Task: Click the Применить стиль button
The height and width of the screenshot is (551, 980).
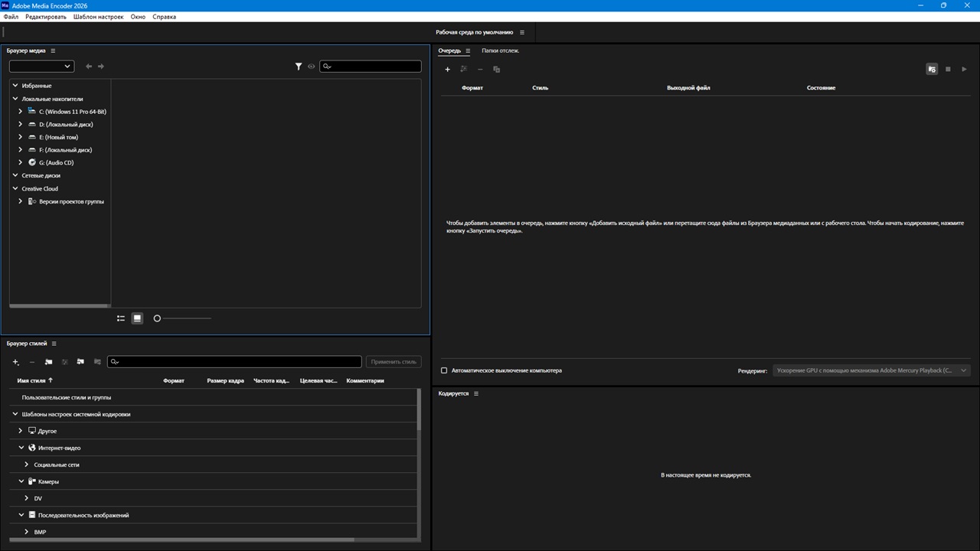Action: [x=394, y=362]
